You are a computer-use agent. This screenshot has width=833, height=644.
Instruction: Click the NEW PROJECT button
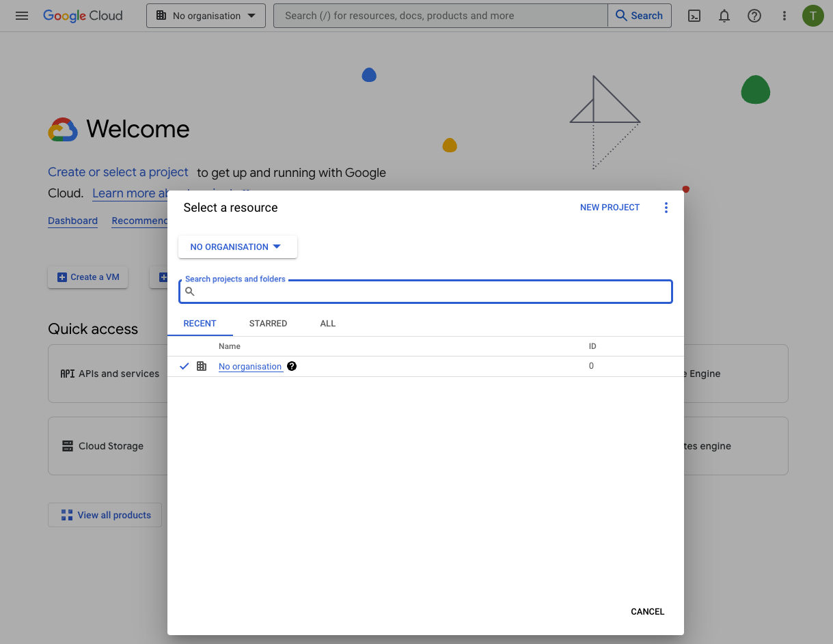pyautogui.click(x=610, y=208)
